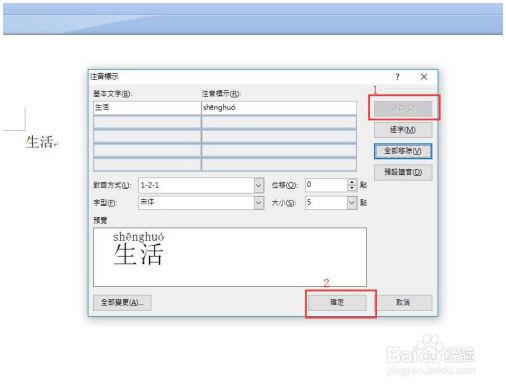Image resolution: width=506 pixels, height=391 pixels.
Task: Close the 注音標示 dialog
Action: pos(424,77)
